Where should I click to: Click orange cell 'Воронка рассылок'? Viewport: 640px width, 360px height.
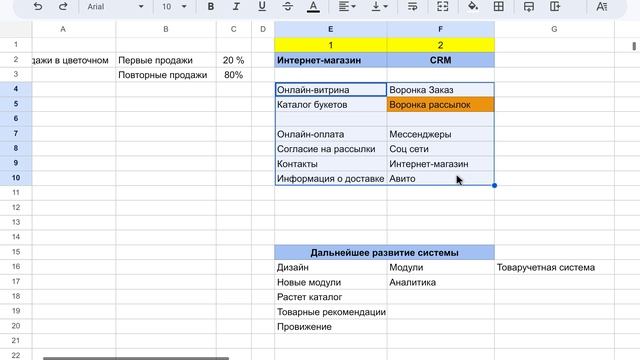tap(440, 104)
